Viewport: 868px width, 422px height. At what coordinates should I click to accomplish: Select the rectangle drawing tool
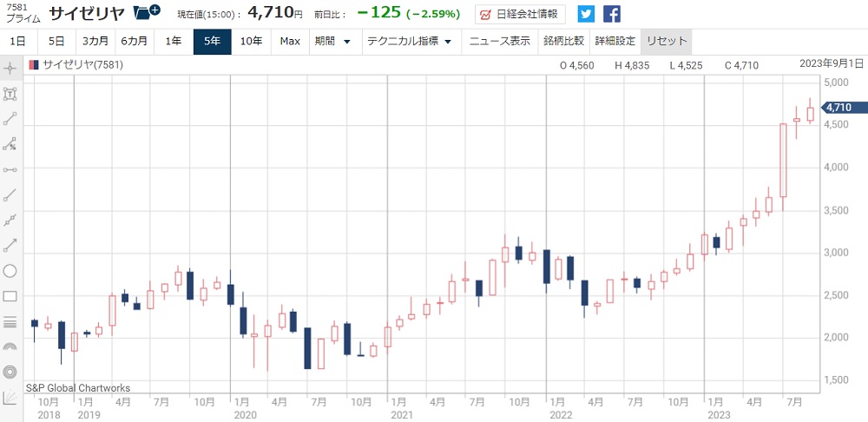pyautogui.click(x=10, y=296)
